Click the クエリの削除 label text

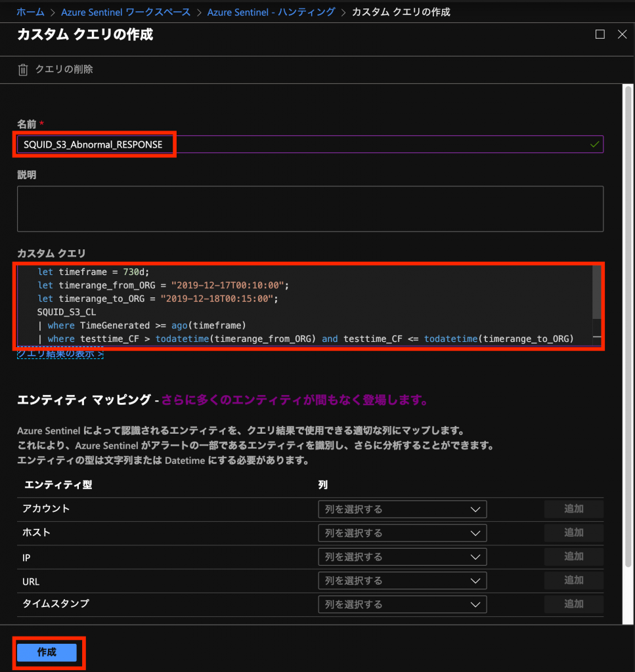tap(64, 70)
